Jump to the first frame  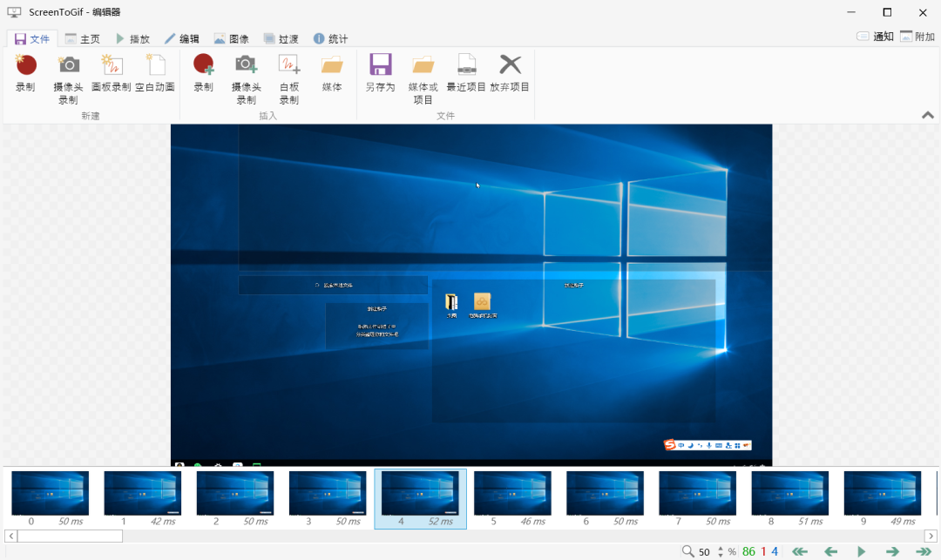[799, 551]
